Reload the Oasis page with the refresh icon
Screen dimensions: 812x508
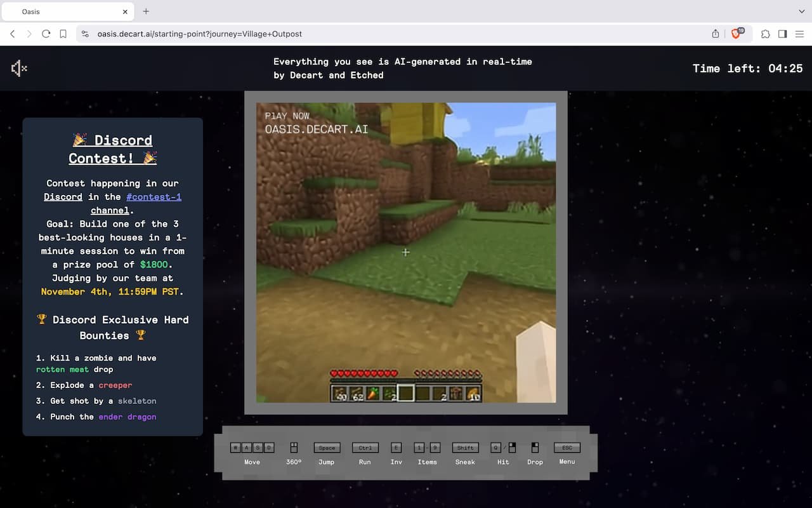[x=46, y=34]
